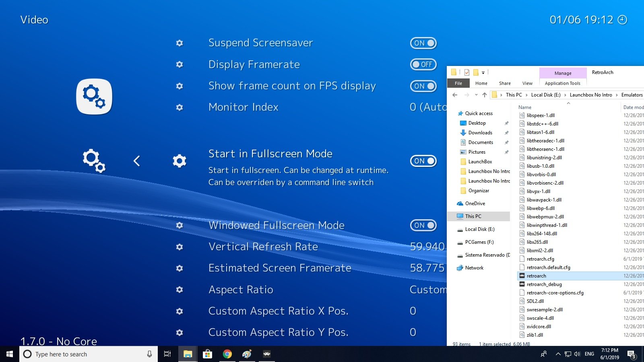Select the Vertical Refresh Rate setting

[263, 247]
